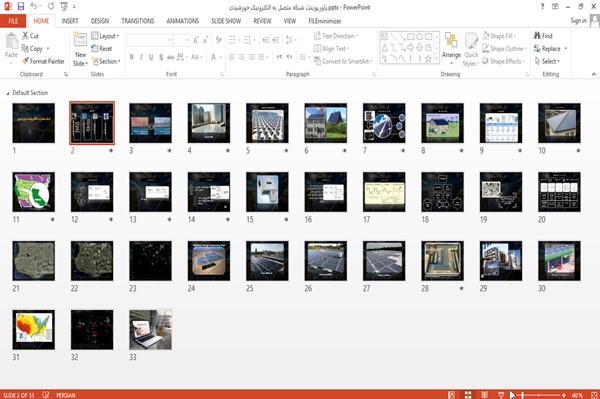Center align text
The width and height of the screenshot is (600, 399).
[242, 57]
